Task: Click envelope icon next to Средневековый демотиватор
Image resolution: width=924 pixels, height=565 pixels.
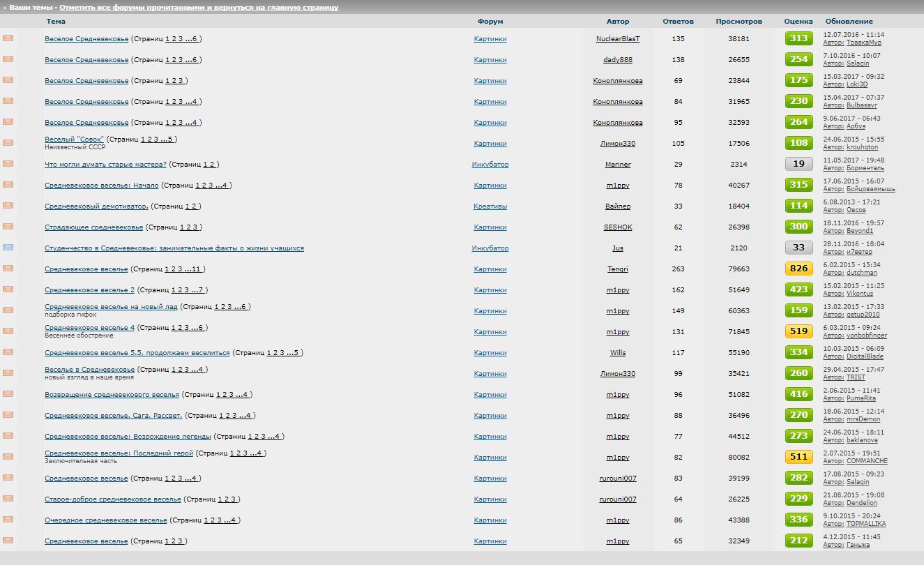Action: tap(8, 206)
